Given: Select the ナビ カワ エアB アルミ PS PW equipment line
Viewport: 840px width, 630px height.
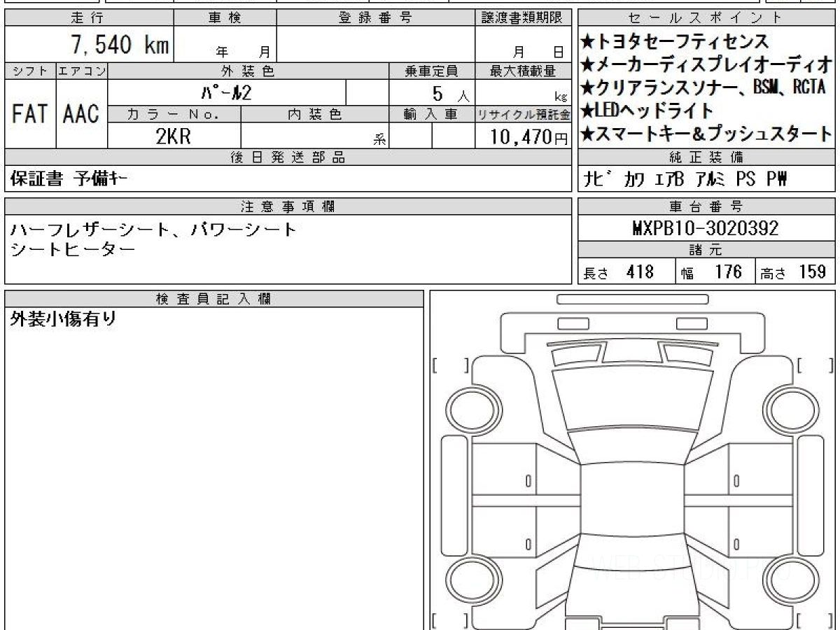Looking at the screenshot, I should (685, 179).
